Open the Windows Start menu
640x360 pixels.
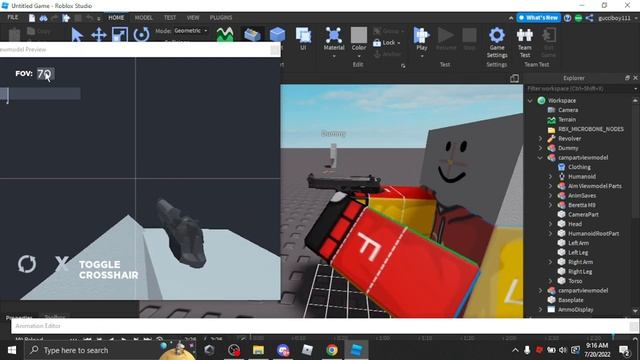[12, 350]
